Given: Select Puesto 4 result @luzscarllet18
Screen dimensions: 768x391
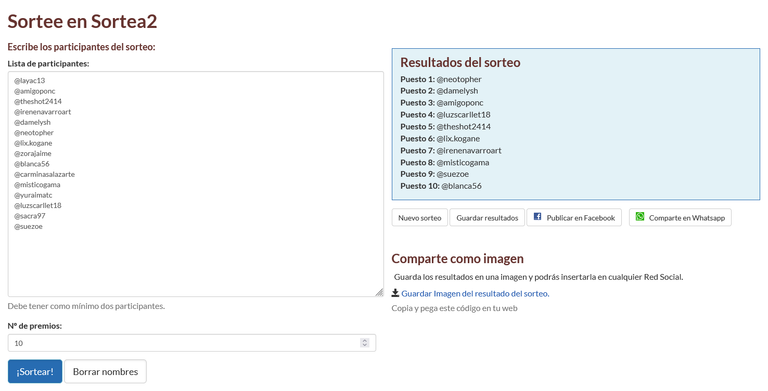Looking at the screenshot, I should 463,115.
